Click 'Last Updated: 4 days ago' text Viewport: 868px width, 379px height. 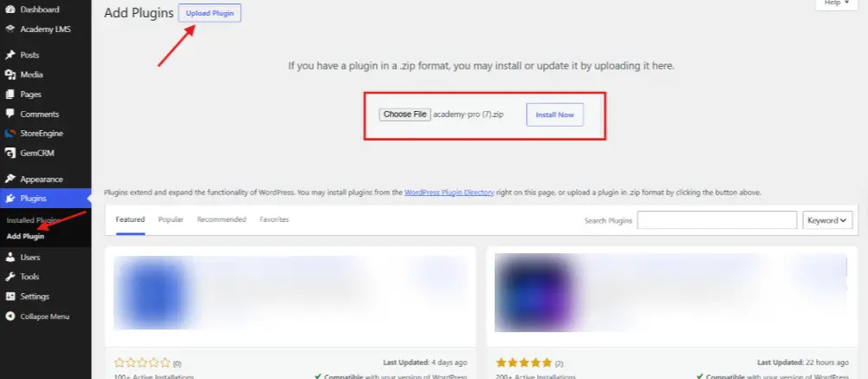click(x=425, y=363)
